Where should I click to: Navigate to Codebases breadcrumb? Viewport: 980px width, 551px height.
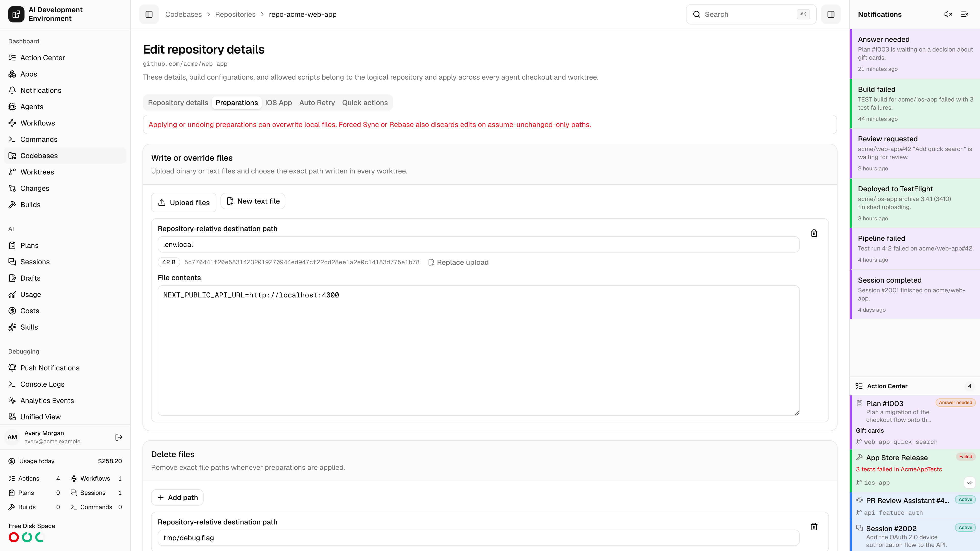[183, 15]
